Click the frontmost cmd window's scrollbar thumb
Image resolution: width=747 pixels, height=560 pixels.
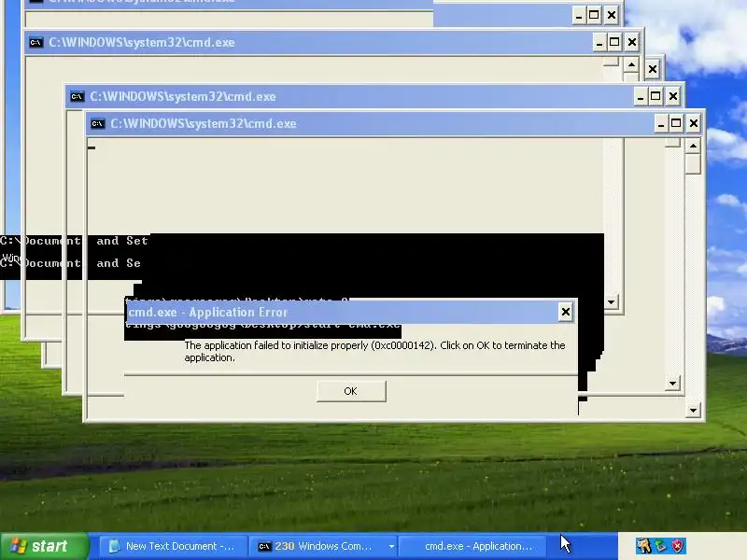(693, 164)
